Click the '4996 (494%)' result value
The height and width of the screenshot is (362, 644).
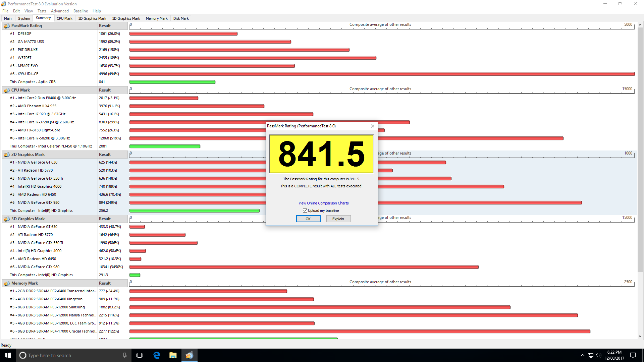point(109,74)
